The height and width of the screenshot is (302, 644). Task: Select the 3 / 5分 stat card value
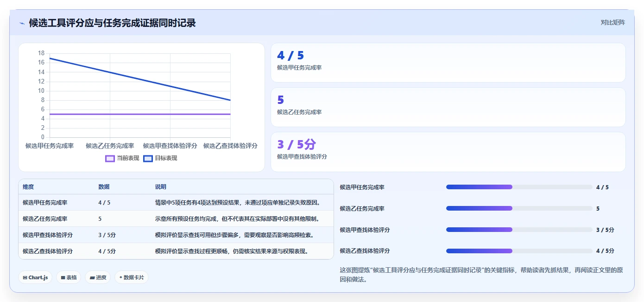(297, 145)
